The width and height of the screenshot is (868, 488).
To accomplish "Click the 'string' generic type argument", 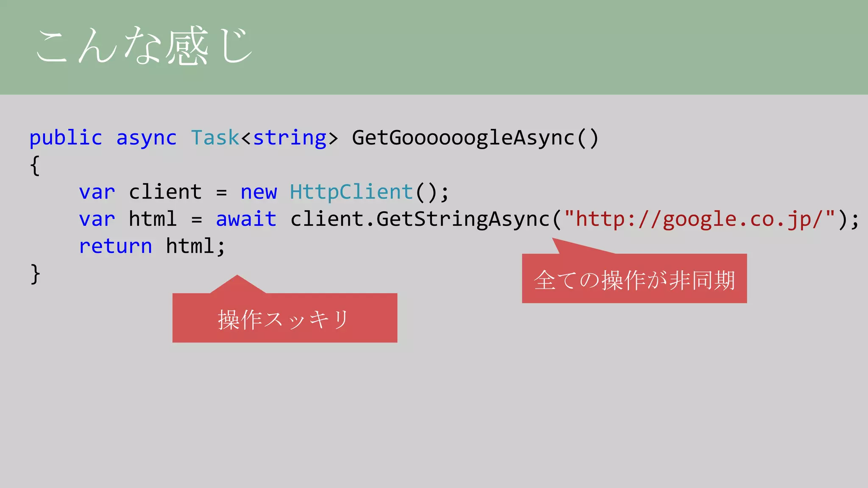I will pos(290,139).
